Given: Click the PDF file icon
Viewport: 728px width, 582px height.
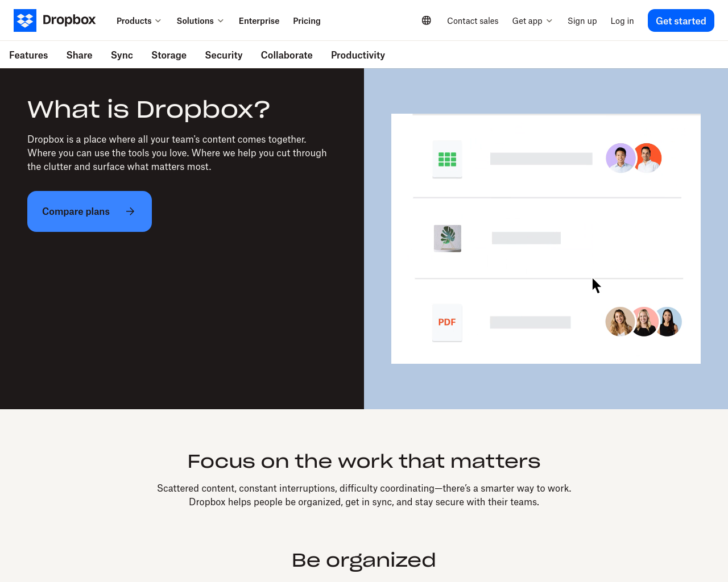Looking at the screenshot, I should pos(447,322).
